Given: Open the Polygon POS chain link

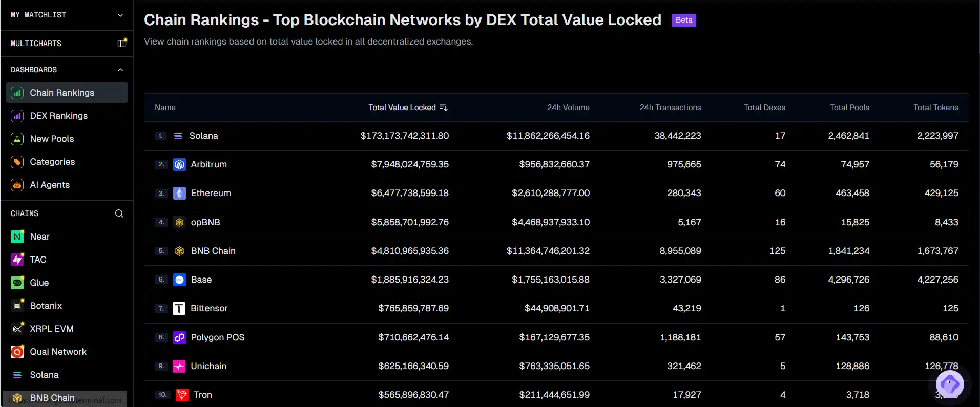Looking at the screenshot, I should [217, 337].
